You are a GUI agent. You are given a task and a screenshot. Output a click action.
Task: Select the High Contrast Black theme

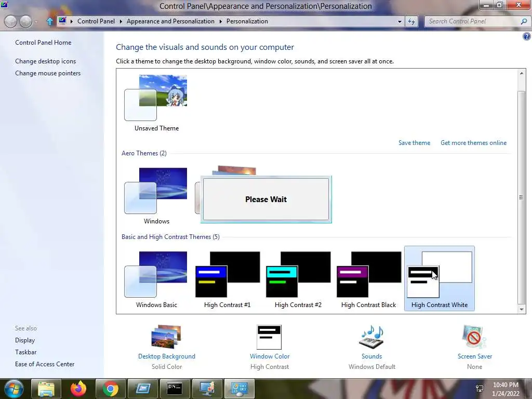pyautogui.click(x=368, y=280)
